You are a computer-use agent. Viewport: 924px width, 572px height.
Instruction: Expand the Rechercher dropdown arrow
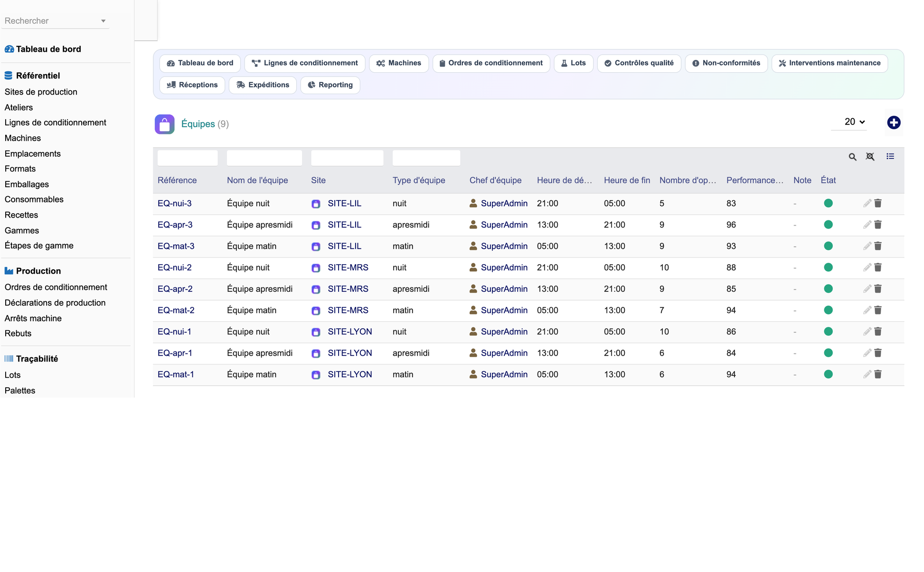[x=103, y=21]
